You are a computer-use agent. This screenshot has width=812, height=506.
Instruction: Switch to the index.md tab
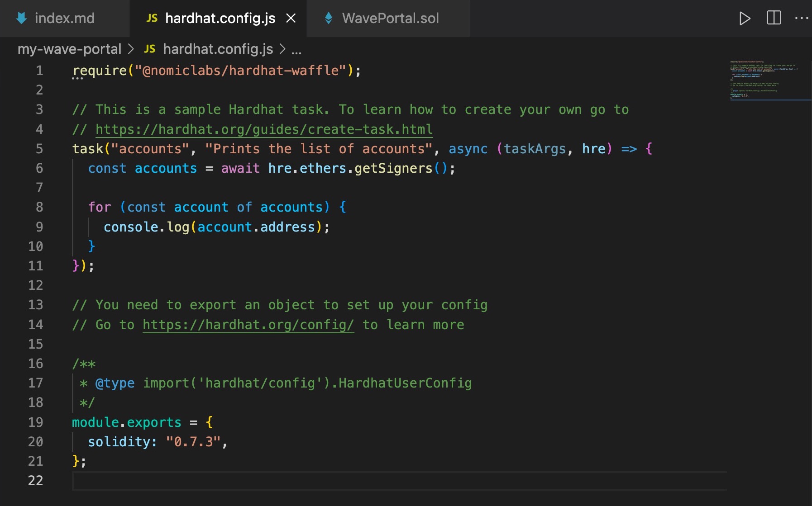coord(64,19)
